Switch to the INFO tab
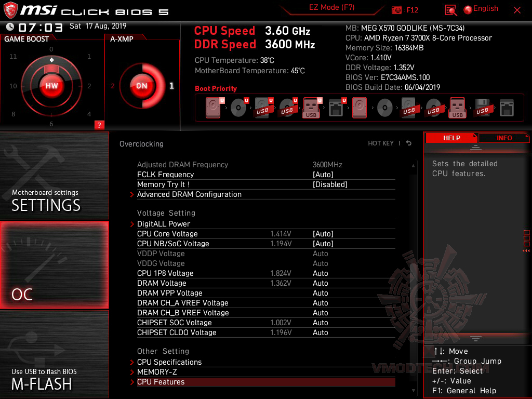Screen dimensions: 532x399 (x=504, y=138)
